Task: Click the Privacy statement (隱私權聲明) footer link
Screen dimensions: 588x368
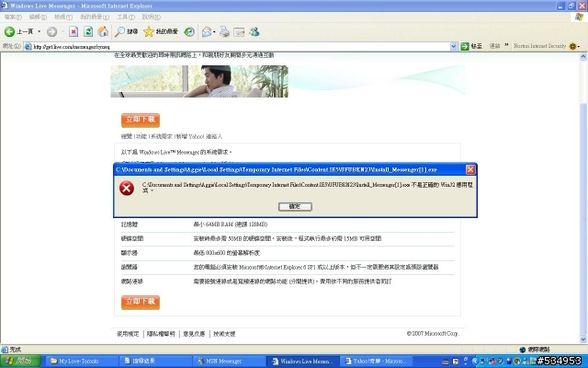Action: [x=161, y=333]
